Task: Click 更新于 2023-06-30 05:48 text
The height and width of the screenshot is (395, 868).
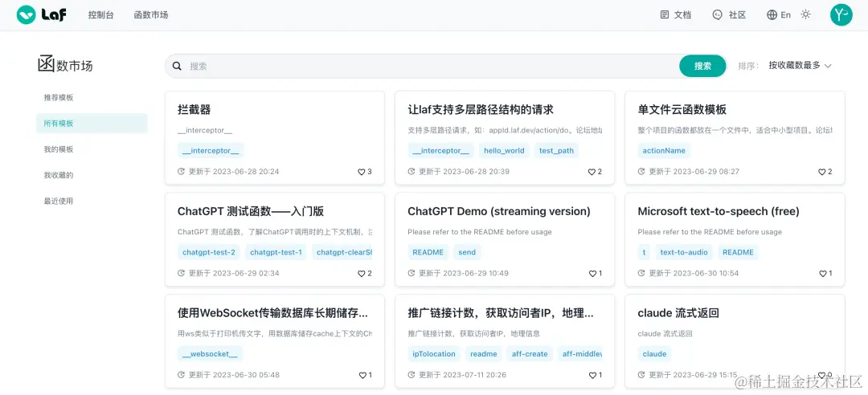Action: click(234, 375)
